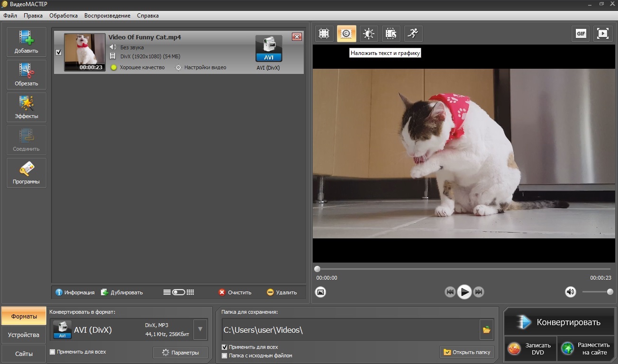The height and width of the screenshot is (364, 618).
Task: Click the volume slider handle
Action: pyautogui.click(x=610, y=292)
